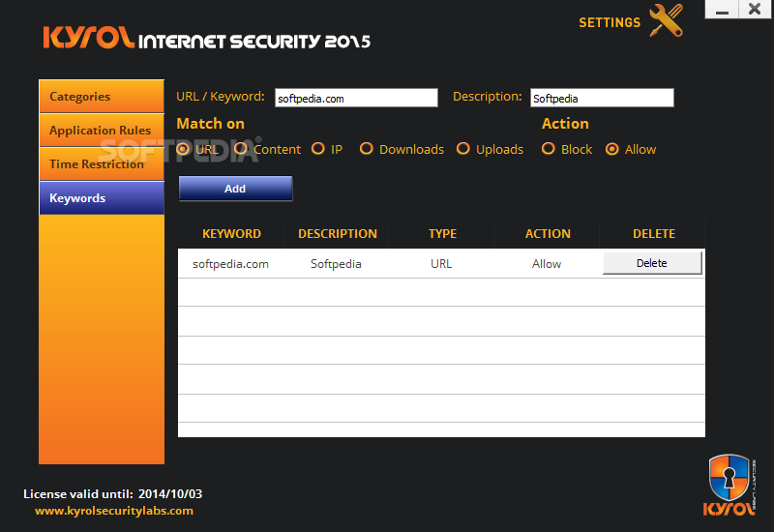774x532 pixels.
Task: Select the URL match radio button
Action: pyautogui.click(x=183, y=149)
